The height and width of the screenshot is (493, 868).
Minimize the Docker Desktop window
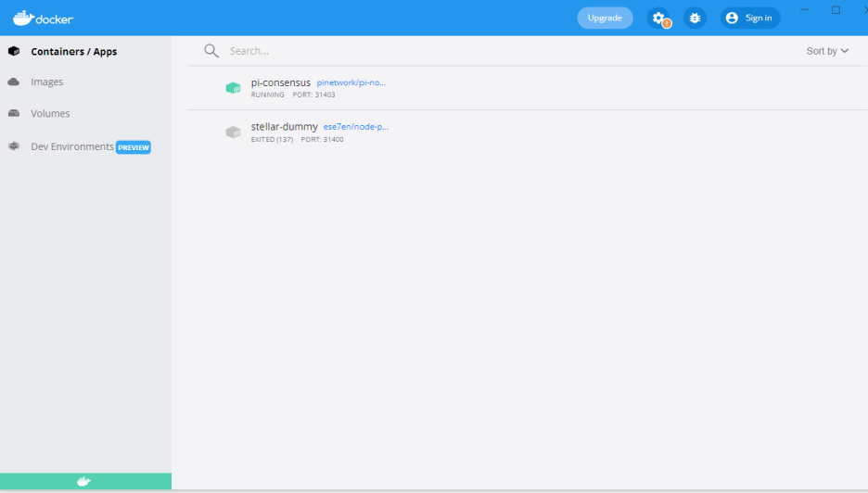coord(804,10)
